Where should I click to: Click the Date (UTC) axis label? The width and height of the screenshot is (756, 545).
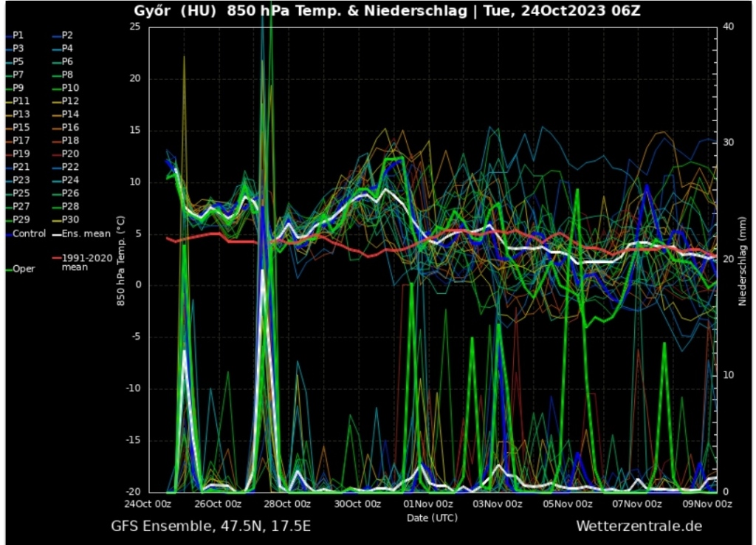tap(432, 518)
